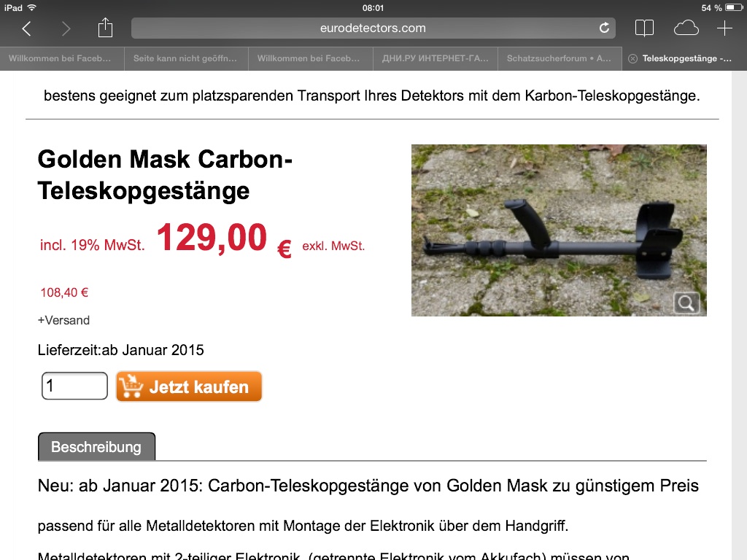Open the Beschreibung tab
The width and height of the screenshot is (747, 560).
[x=97, y=447]
